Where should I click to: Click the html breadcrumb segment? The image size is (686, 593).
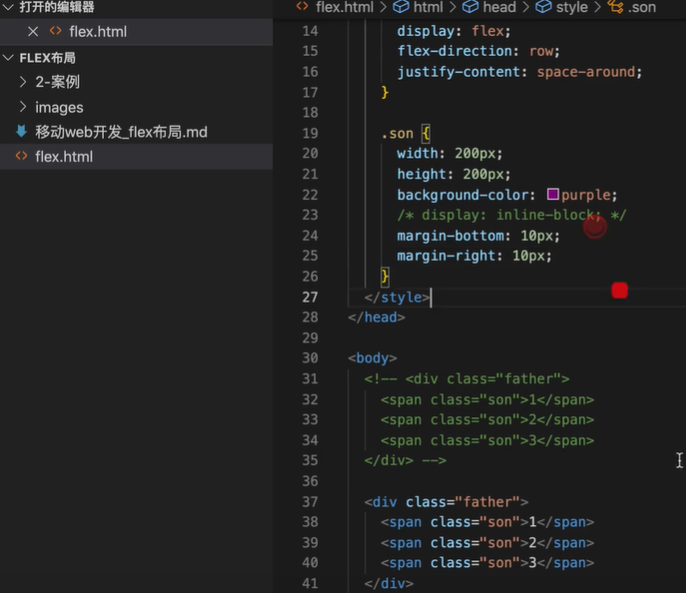point(428,7)
